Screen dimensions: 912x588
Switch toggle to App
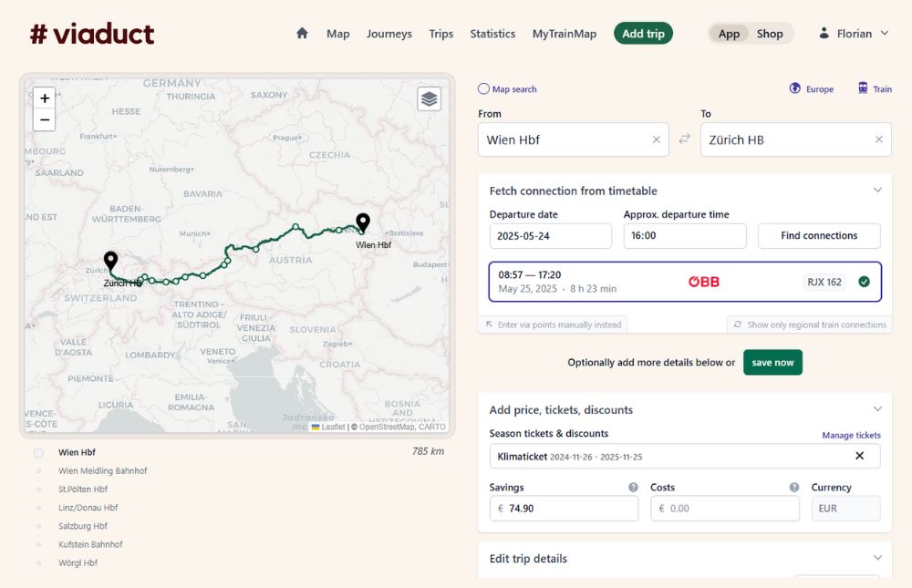point(729,34)
